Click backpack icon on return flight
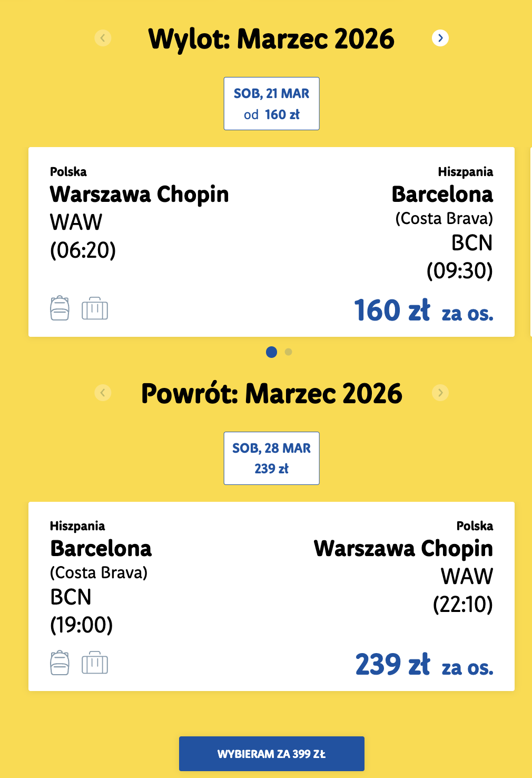This screenshot has width=532, height=778. pos(60,663)
